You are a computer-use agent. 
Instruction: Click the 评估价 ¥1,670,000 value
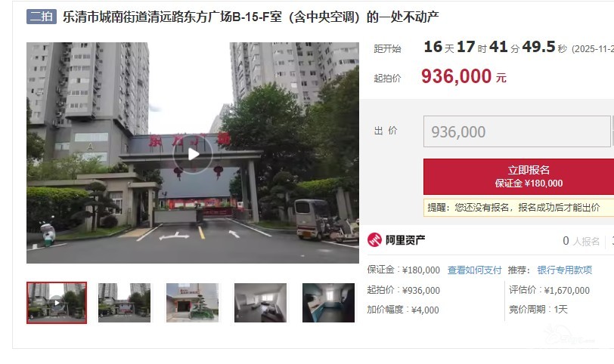pos(549,290)
